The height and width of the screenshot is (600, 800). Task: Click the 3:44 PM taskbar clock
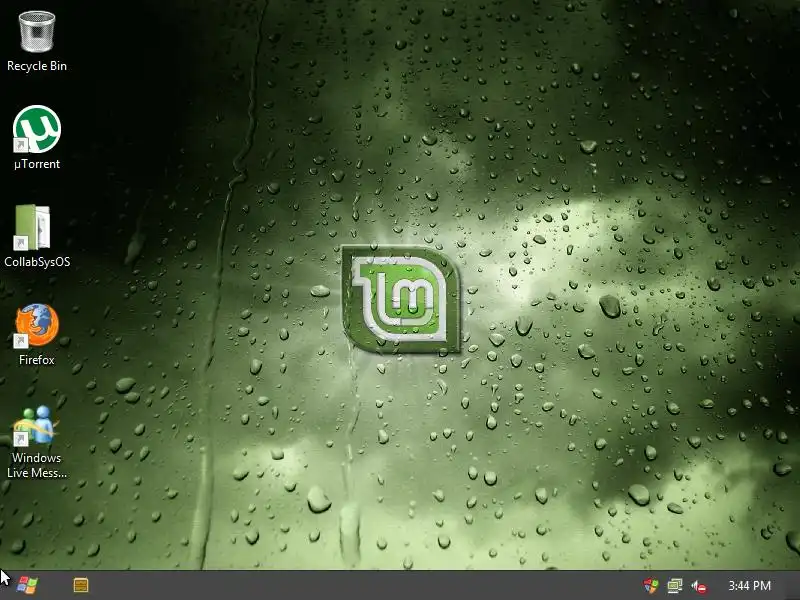749,585
